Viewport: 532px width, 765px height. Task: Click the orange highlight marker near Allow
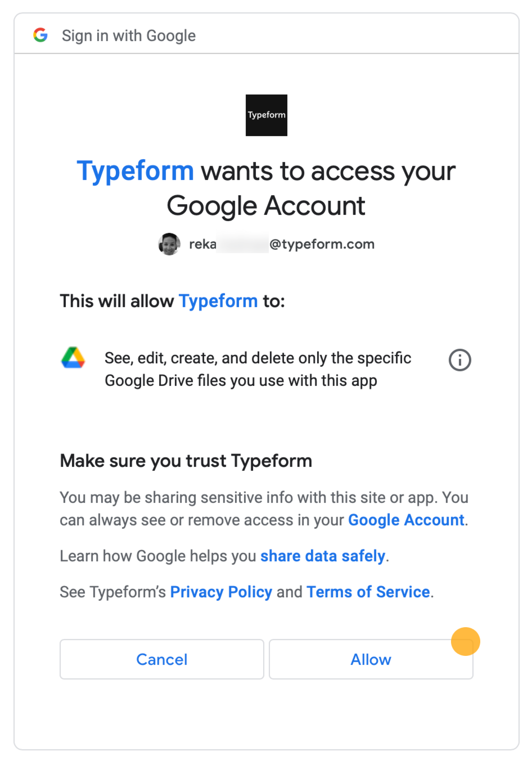coord(465,642)
